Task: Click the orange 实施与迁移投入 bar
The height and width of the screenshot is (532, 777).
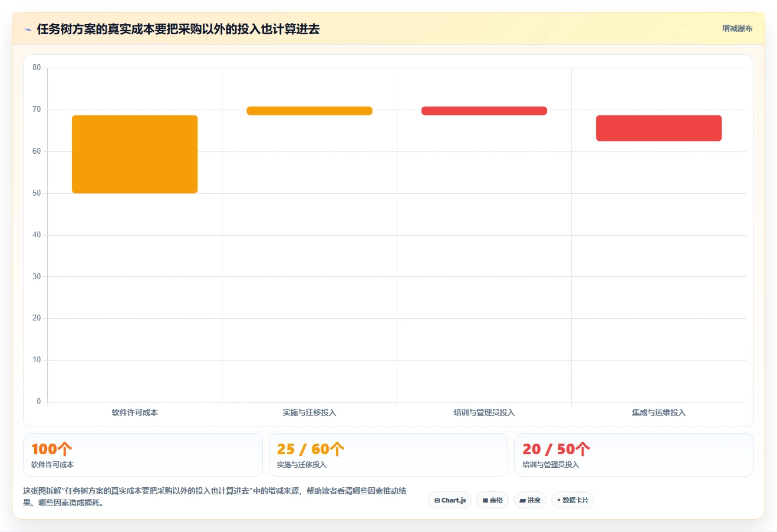Action: [x=310, y=111]
